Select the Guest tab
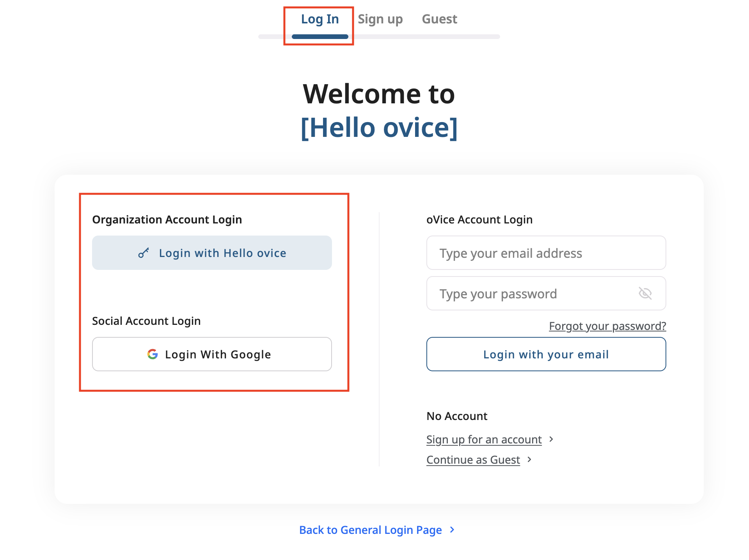Image resolution: width=749 pixels, height=560 pixels. [x=439, y=19]
